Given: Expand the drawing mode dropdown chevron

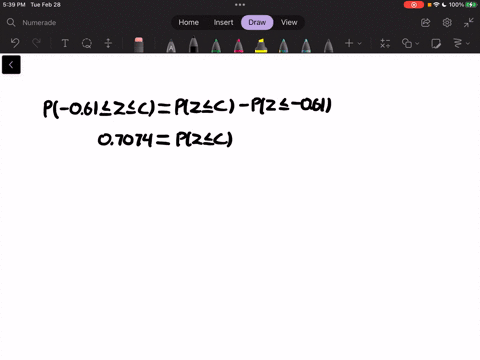Looking at the screenshot, I should (x=468, y=43).
